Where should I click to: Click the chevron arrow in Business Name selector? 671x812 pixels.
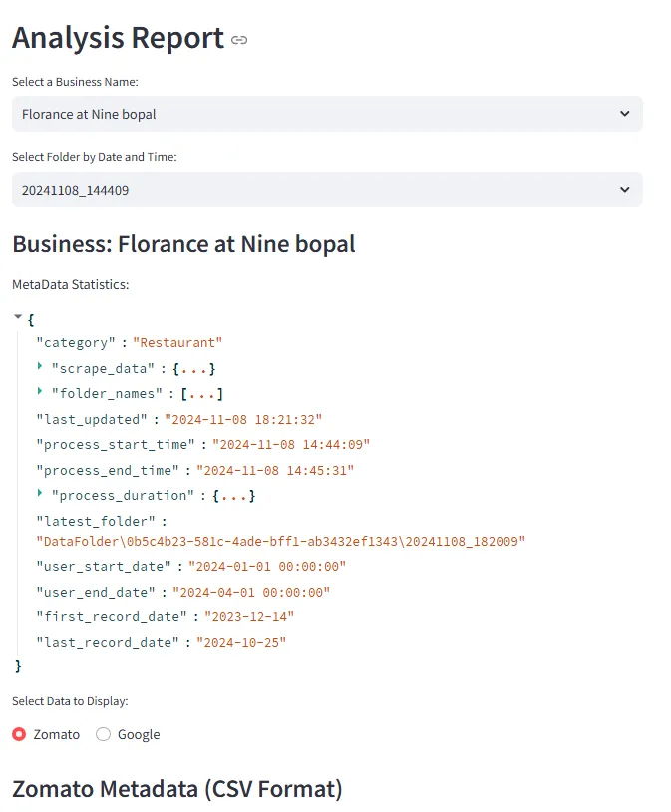pyautogui.click(x=624, y=114)
